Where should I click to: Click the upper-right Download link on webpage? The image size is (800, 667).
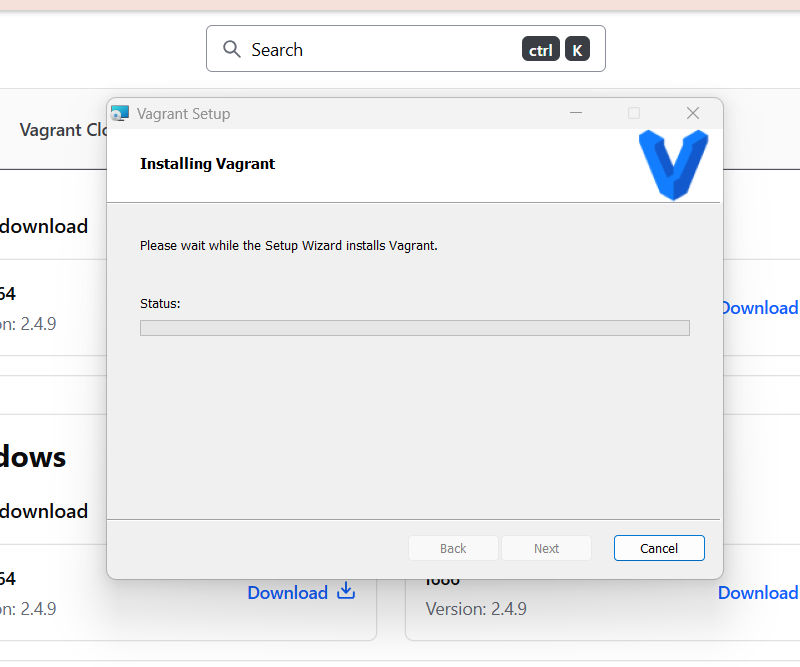click(760, 308)
